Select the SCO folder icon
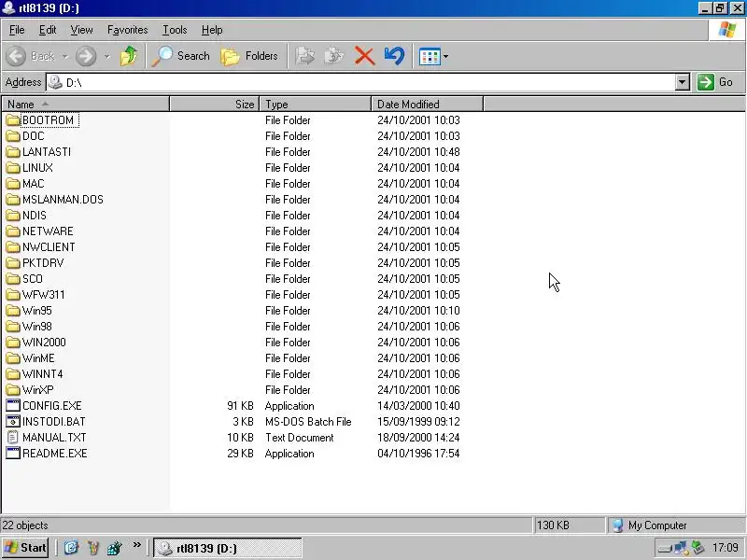 click(x=13, y=279)
